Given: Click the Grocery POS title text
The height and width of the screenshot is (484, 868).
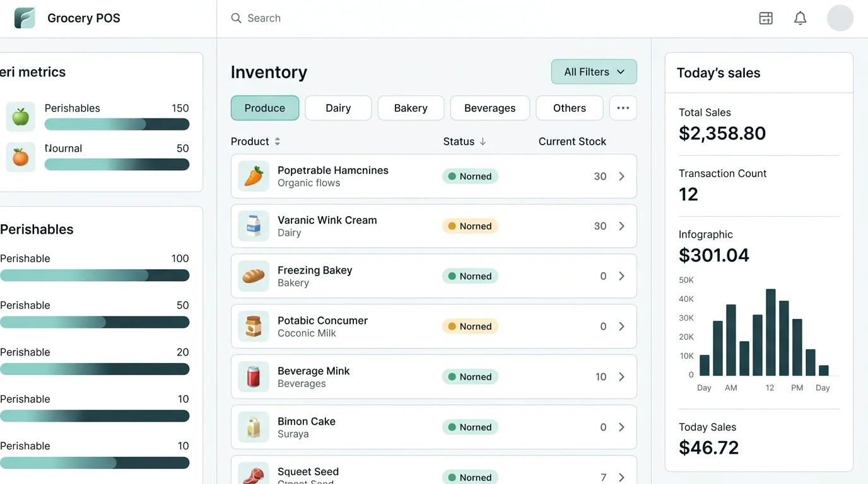Looking at the screenshot, I should (x=84, y=18).
